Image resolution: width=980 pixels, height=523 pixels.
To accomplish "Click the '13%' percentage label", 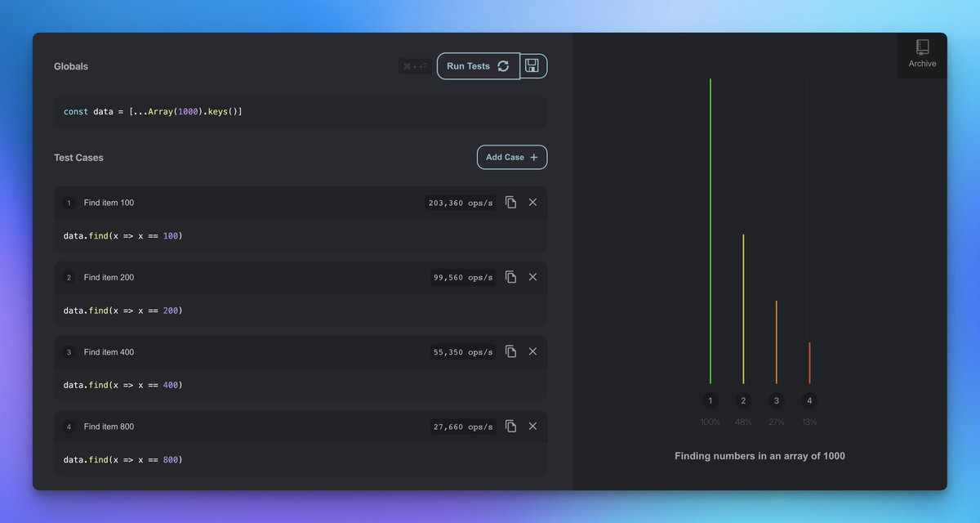I will 809,422.
